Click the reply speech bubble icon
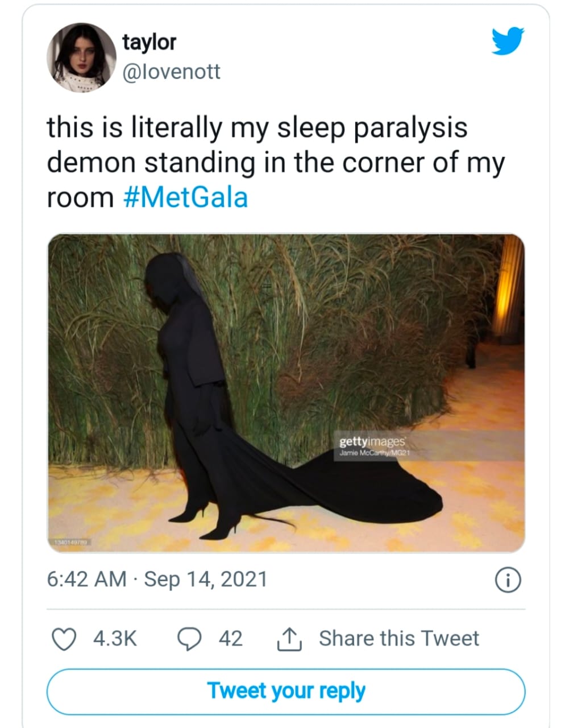Screen dimensions: 561x728 click(x=189, y=639)
